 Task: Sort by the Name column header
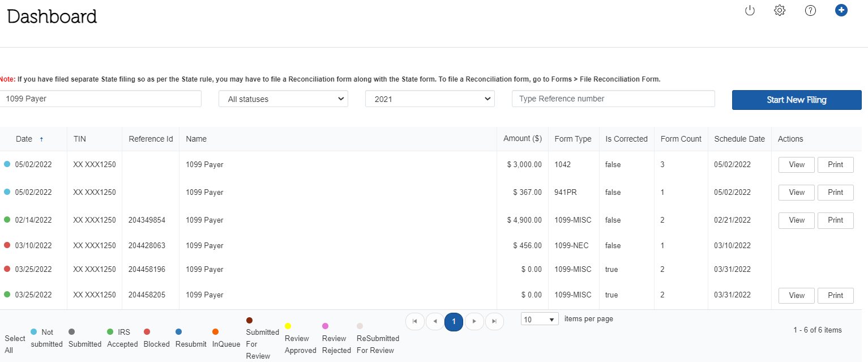(196, 139)
